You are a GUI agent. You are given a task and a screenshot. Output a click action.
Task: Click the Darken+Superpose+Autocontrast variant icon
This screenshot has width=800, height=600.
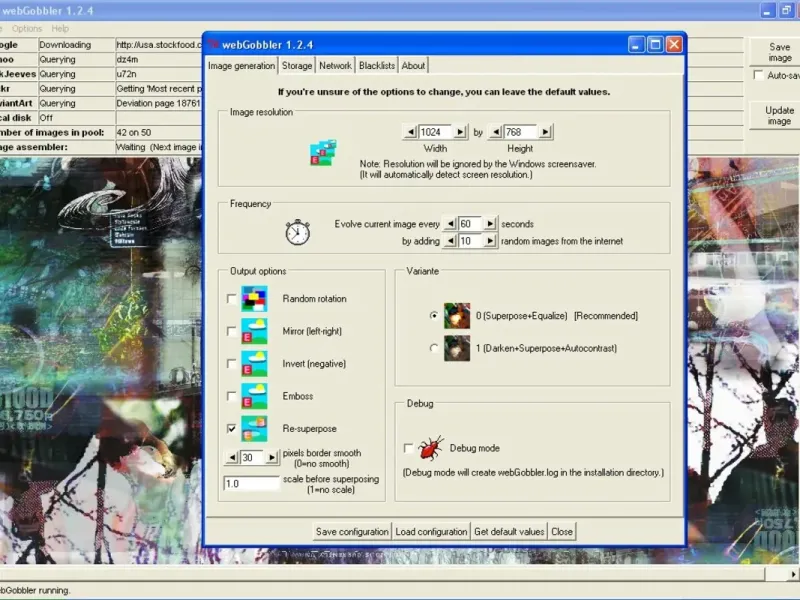pos(457,348)
